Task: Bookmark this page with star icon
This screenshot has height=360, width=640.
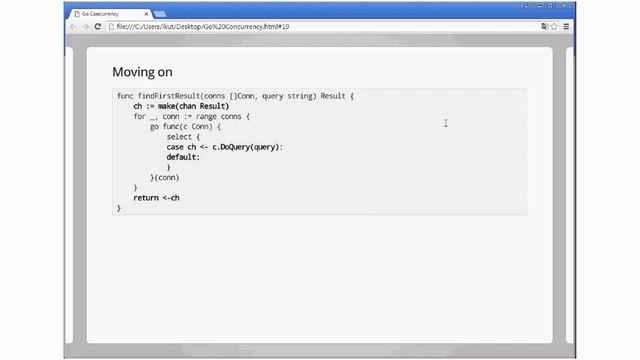Action: pos(554,27)
